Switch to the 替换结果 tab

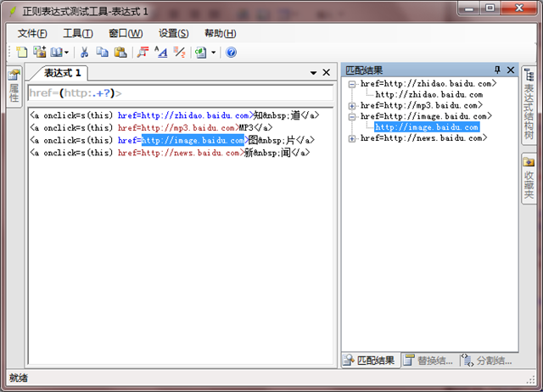pyautogui.click(x=428, y=361)
